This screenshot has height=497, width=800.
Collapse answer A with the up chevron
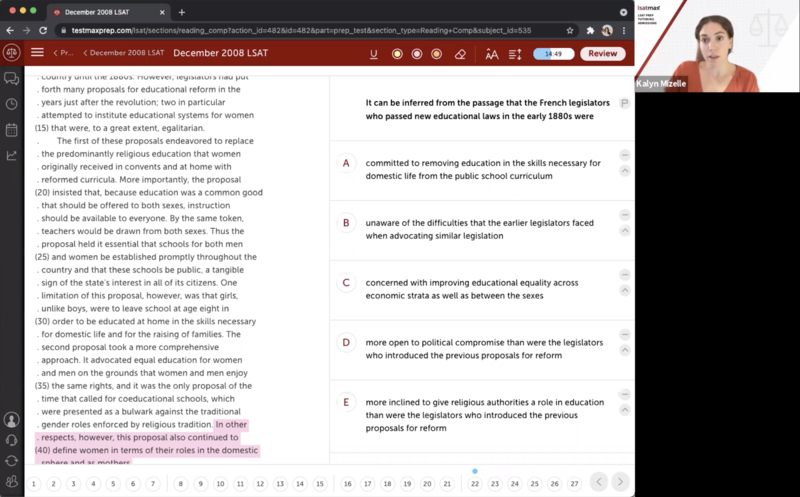(x=625, y=170)
